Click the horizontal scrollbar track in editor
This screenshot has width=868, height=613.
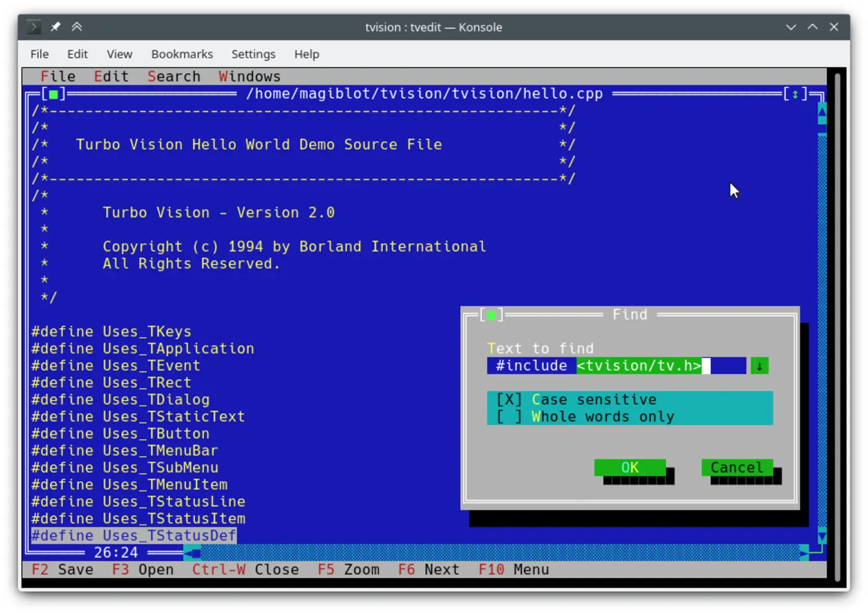coord(496,552)
